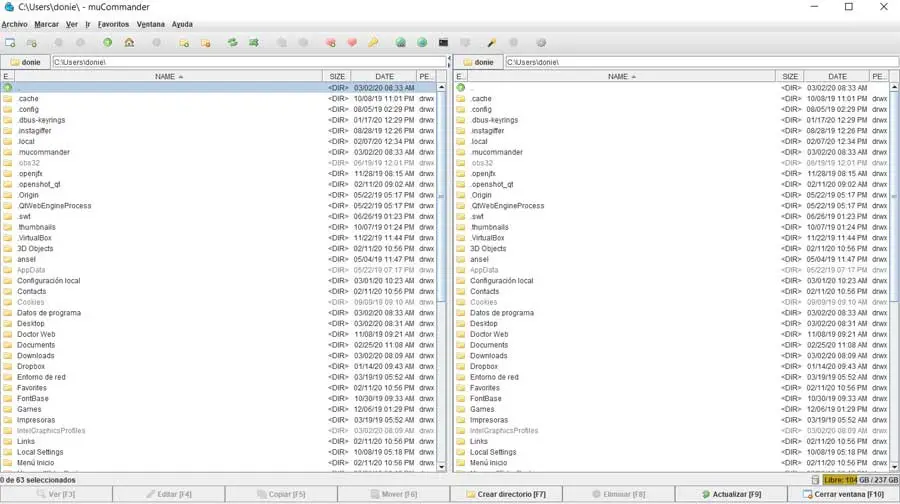Click the Crear directorio [F7] button
This screenshot has width=900, height=504.
point(506,494)
